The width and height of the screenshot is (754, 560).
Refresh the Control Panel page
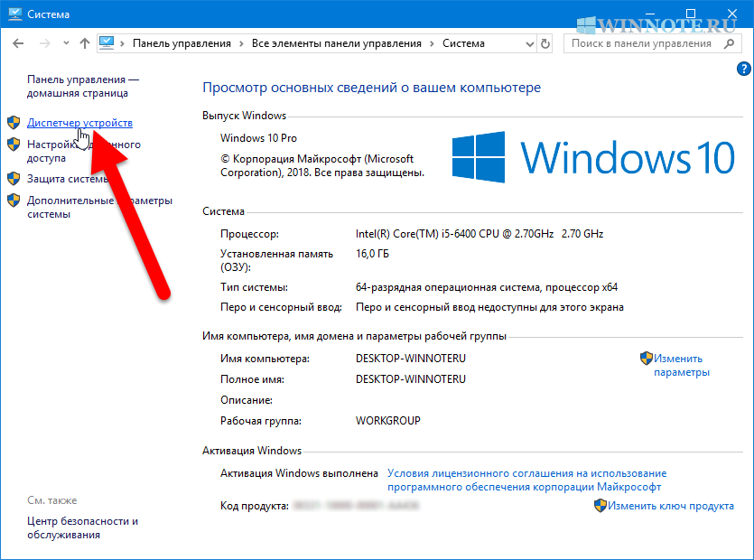click(x=545, y=43)
